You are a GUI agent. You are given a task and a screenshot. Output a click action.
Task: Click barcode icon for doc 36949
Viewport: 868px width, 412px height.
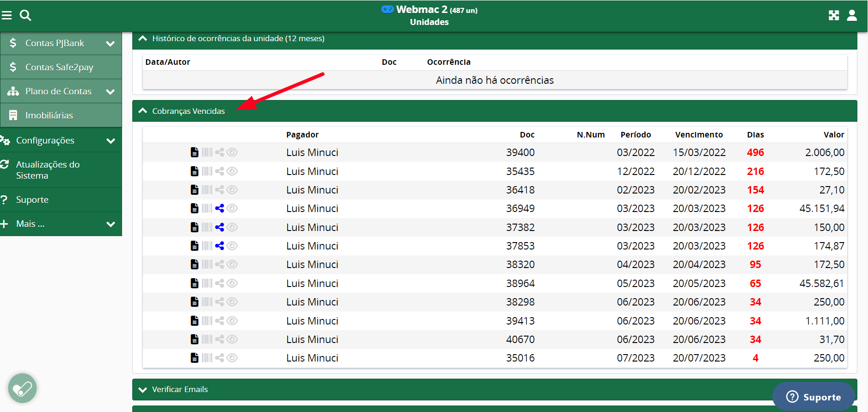[207, 208]
